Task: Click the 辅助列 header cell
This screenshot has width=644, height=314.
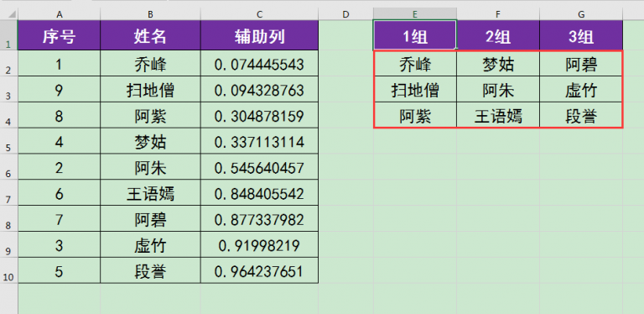Action: tap(260, 35)
